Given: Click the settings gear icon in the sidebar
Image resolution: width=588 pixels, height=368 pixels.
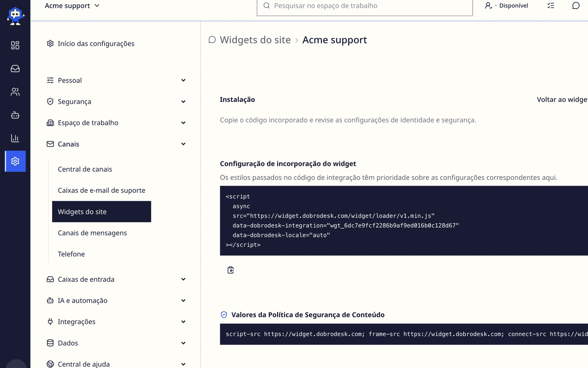Looking at the screenshot, I should pyautogui.click(x=15, y=161).
